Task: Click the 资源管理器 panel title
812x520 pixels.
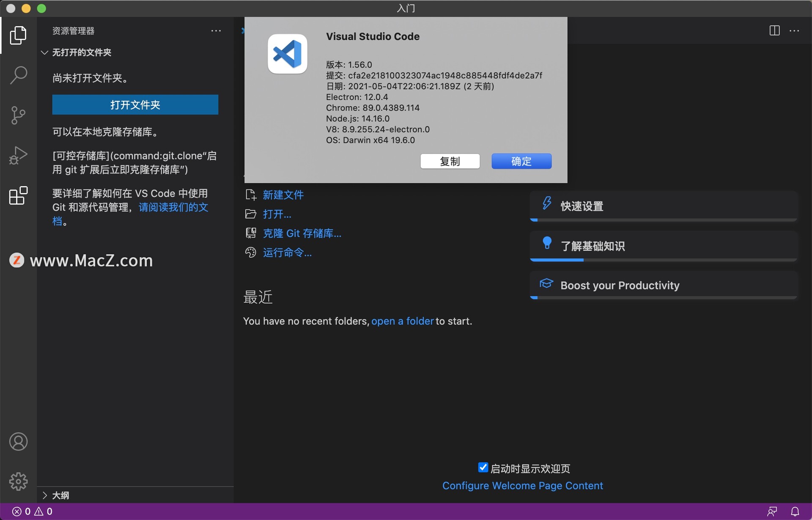Action: coord(73,31)
